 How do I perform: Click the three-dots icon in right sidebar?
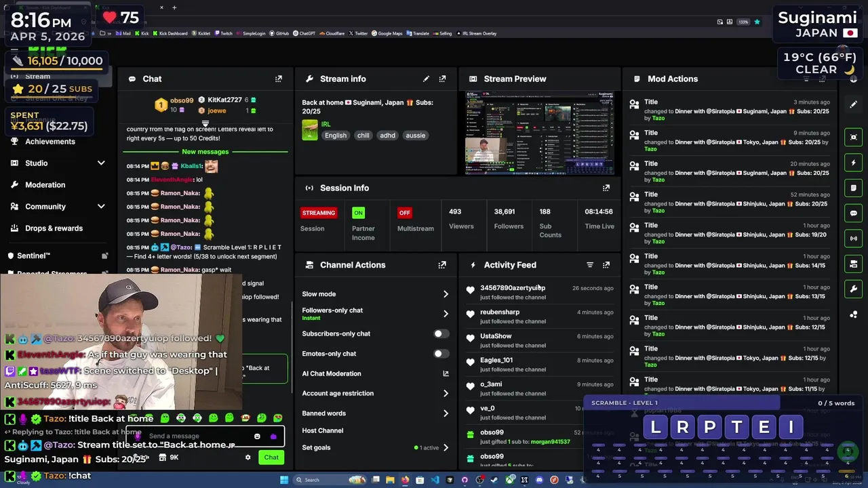pos(854,314)
